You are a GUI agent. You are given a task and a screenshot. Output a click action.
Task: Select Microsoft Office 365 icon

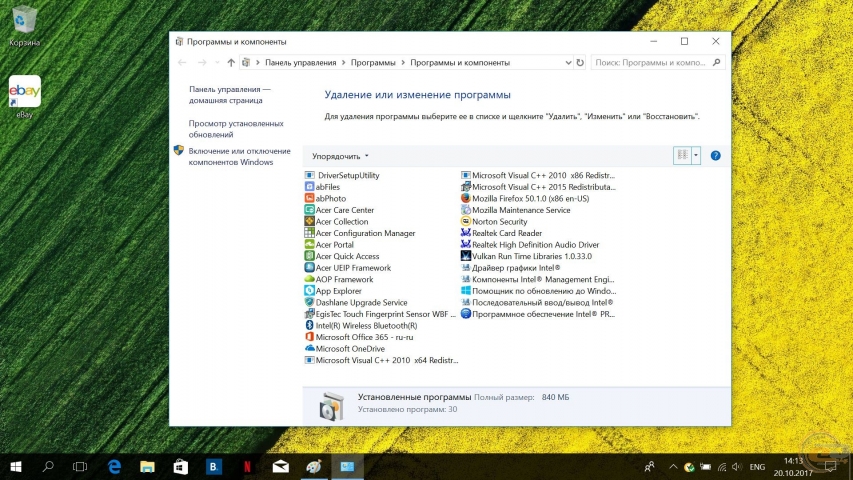(x=310, y=337)
